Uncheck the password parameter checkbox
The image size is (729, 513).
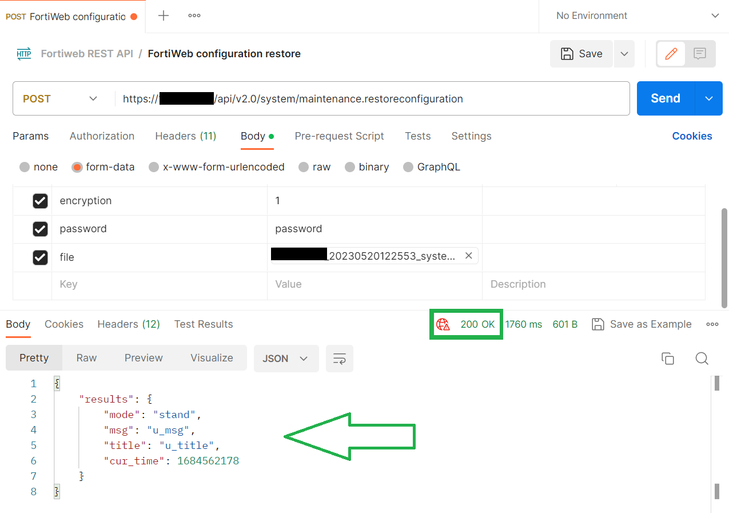click(40, 229)
